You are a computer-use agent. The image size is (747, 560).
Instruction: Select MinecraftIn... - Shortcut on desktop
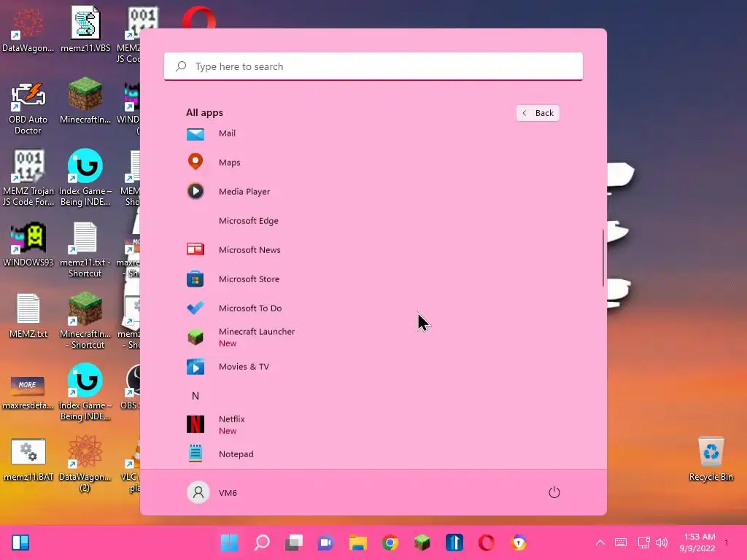pyautogui.click(x=85, y=321)
